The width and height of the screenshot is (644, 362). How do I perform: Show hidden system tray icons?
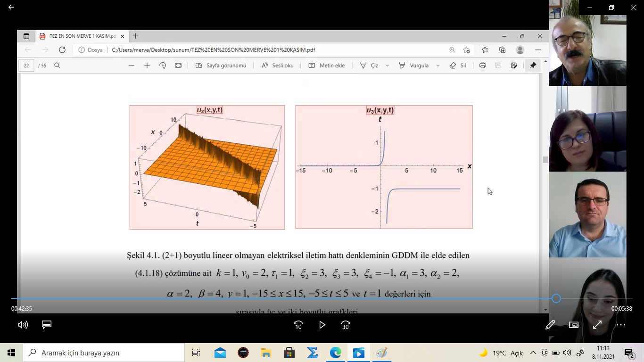point(533,353)
